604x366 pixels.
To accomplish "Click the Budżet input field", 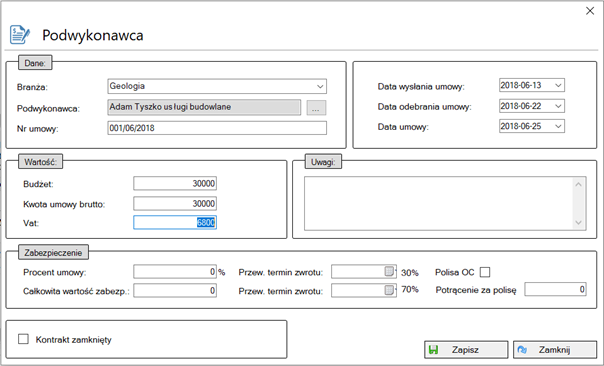I will pyautogui.click(x=175, y=183).
